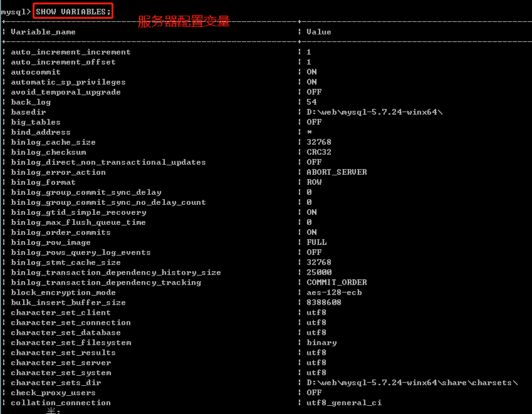Click the COMMIT_ORDER value
This screenshot has width=532, height=414.
click(x=336, y=282)
